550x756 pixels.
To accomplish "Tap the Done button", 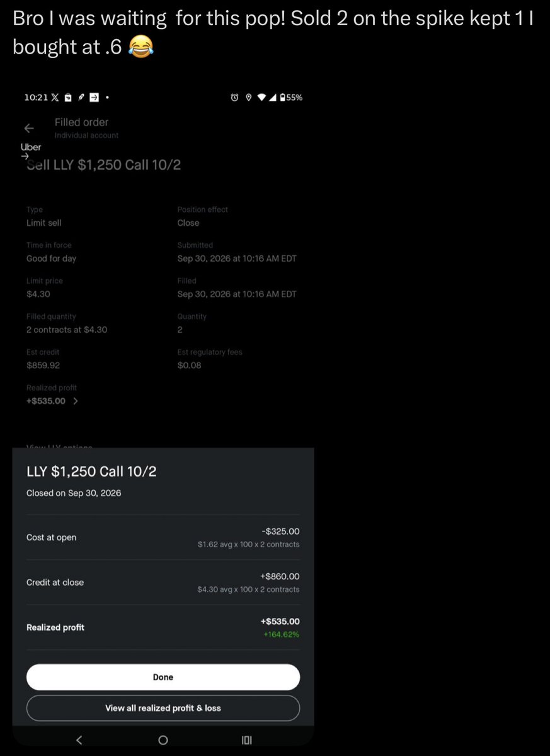I will point(163,677).
